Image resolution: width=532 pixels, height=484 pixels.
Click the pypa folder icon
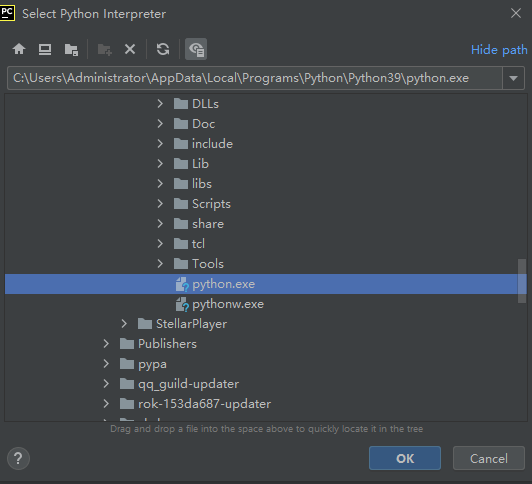[127, 364]
